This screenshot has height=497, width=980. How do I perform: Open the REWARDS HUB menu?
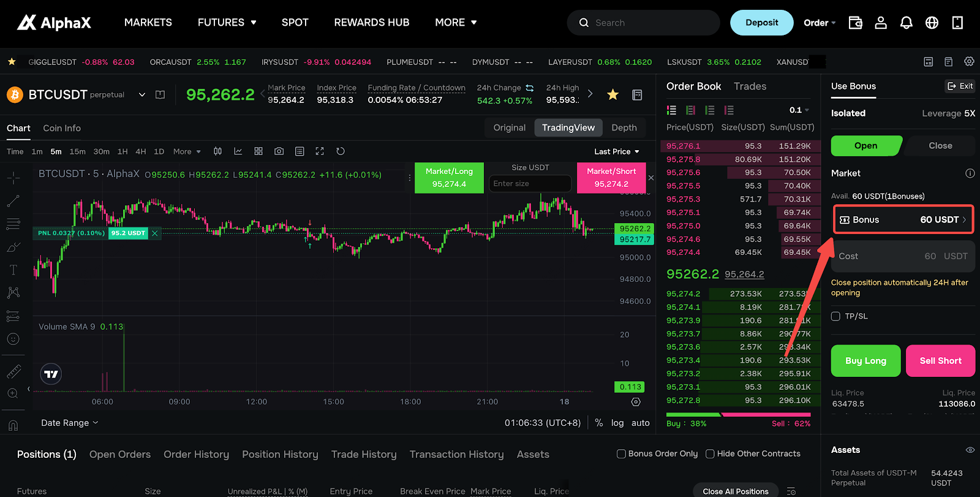pos(372,23)
